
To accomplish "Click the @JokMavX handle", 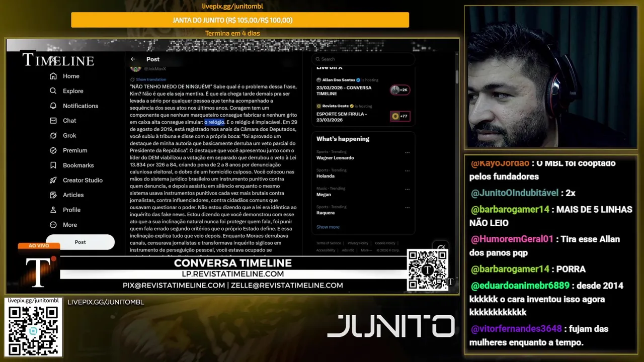I will pyautogui.click(x=155, y=69).
